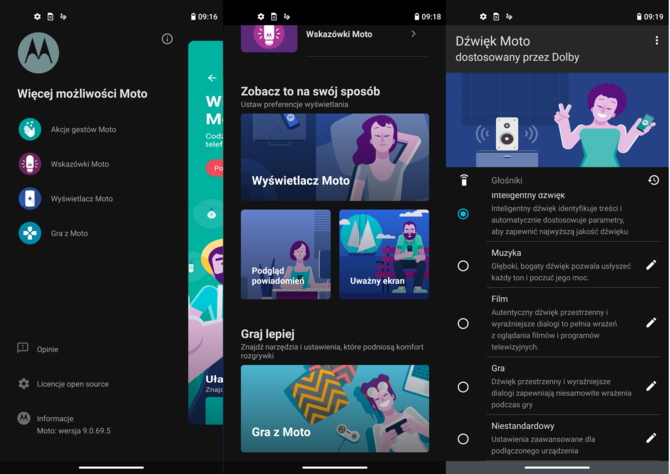This screenshot has height=474, width=670.
Task: Edit the Gra sound profile
Action: [651, 386]
